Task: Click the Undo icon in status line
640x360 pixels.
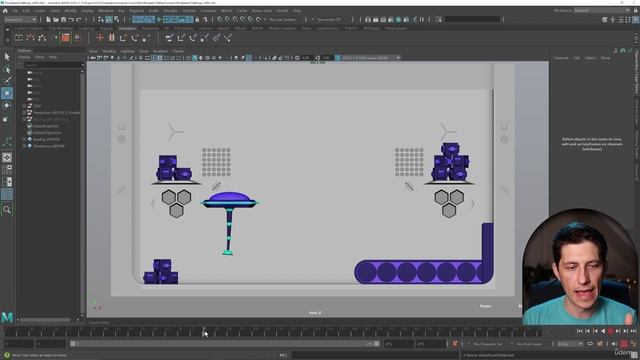Action: pyautogui.click(x=71, y=19)
